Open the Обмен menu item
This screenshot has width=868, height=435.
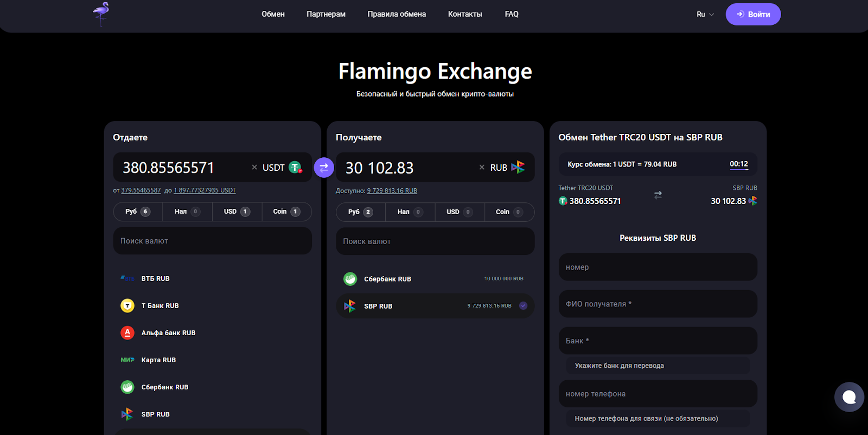coord(273,14)
